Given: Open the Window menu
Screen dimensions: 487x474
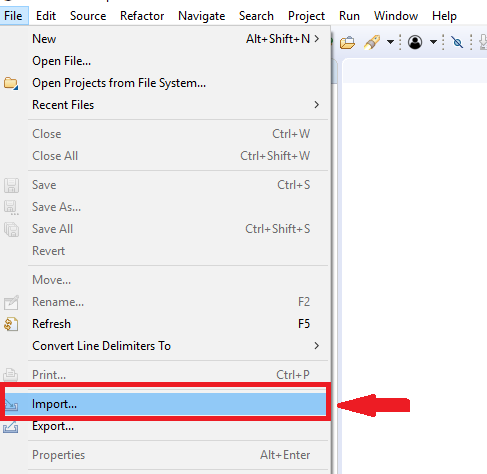Looking at the screenshot, I should (396, 16).
